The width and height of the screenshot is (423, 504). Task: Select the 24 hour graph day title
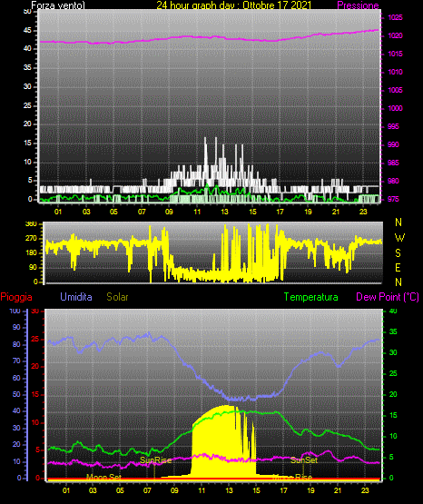tap(234, 5)
